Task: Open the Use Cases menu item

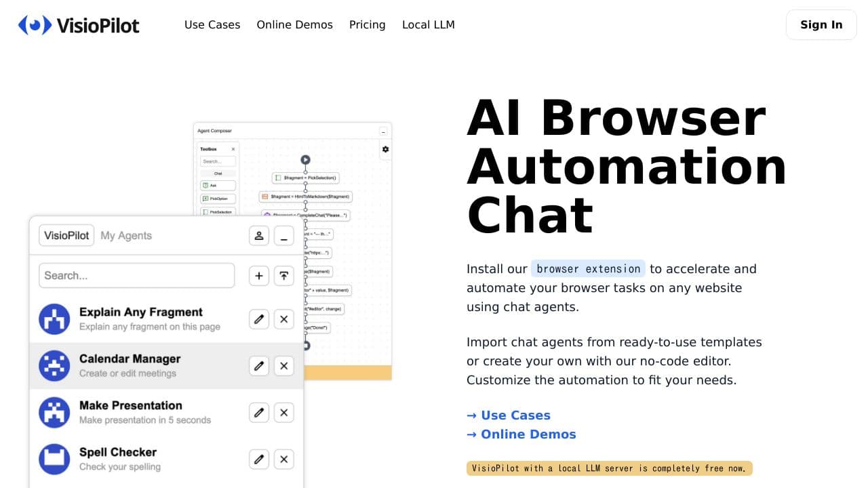Action: (x=212, y=25)
